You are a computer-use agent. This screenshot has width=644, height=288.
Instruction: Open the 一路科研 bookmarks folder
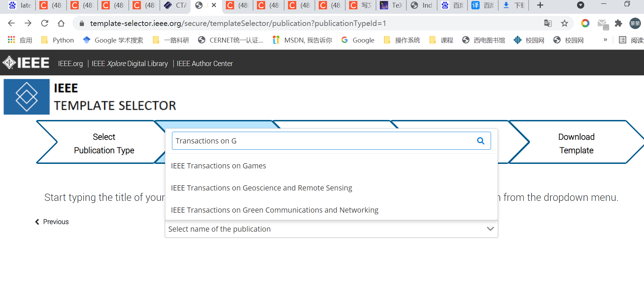point(171,40)
